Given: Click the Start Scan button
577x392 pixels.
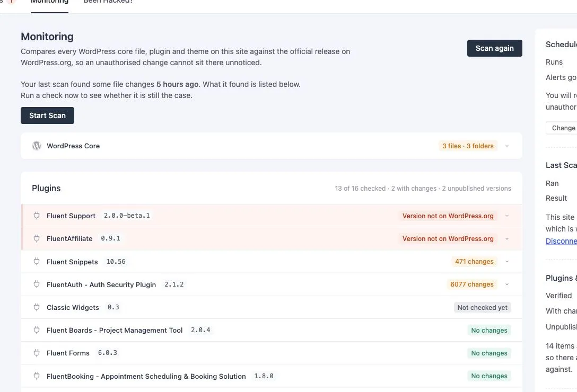Looking at the screenshot, I should (x=48, y=115).
